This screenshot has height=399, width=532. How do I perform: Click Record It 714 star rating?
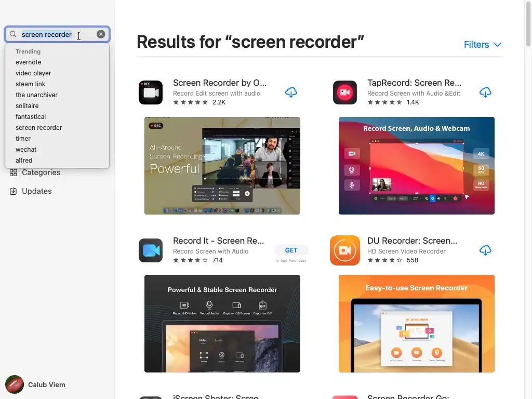(198, 260)
